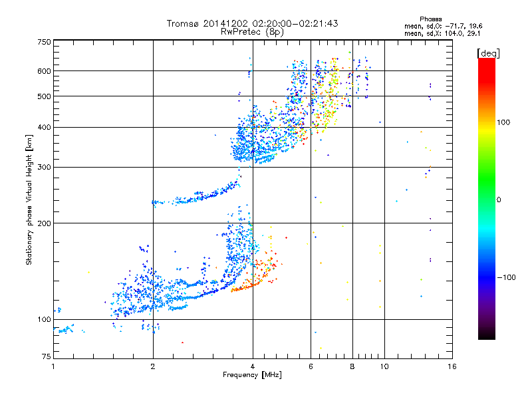Click the '[deg]' colorbar unit label

pyautogui.click(x=488, y=53)
